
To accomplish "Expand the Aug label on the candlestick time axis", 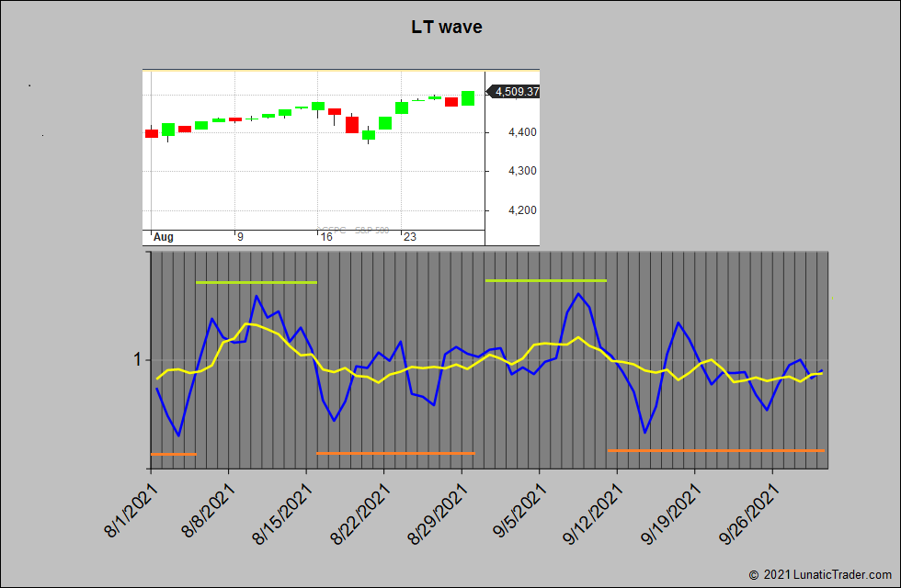I will point(162,236).
